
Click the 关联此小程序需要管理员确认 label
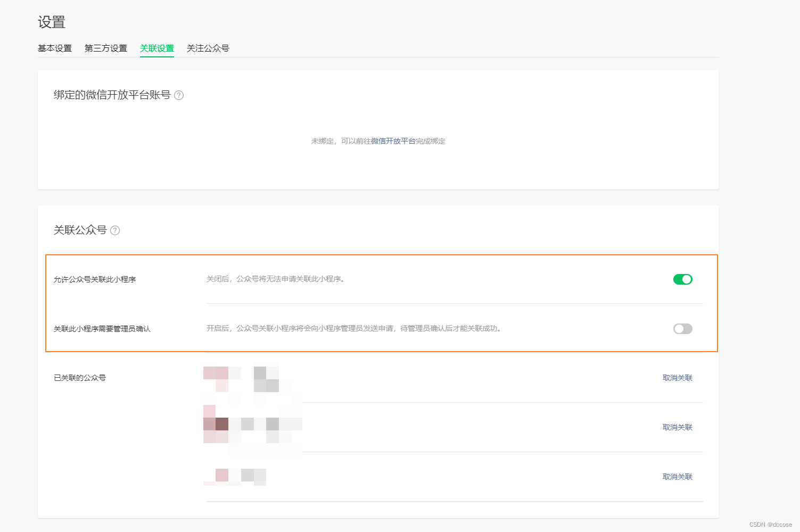pyautogui.click(x=102, y=329)
